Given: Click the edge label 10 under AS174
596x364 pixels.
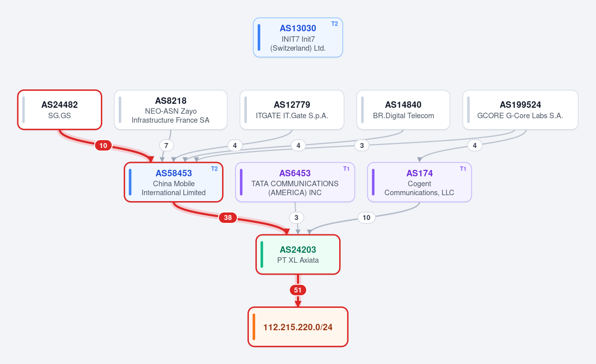Looking at the screenshot, I should click(367, 218).
